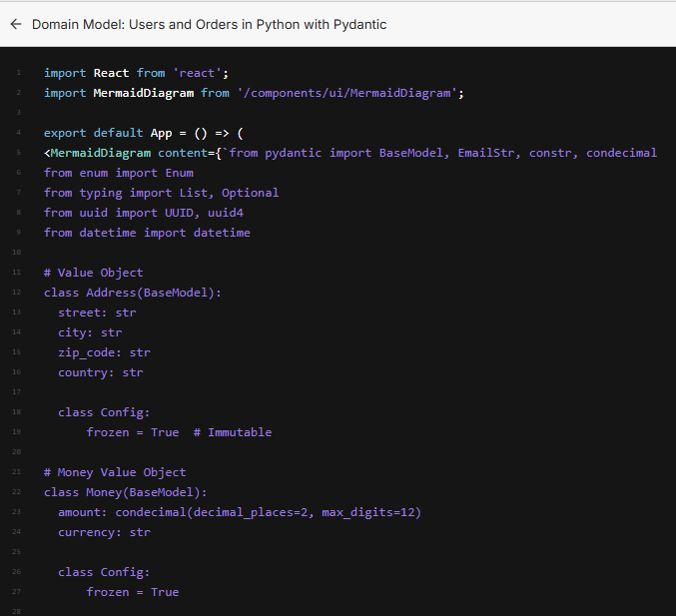Click line from enum import Enum
676x616 pixels.
[x=119, y=173]
